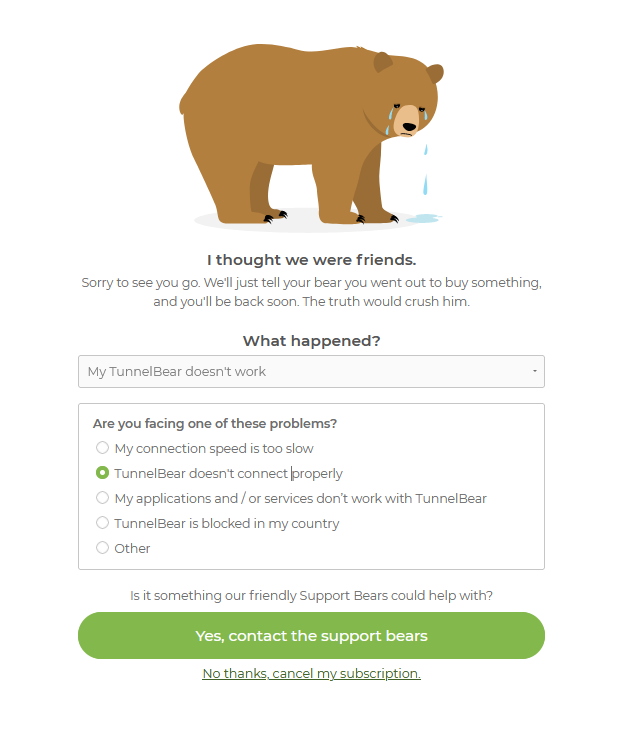Open the 'What happened?' reason dropdown
Screen dimensions: 638x746
click(x=311, y=371)
